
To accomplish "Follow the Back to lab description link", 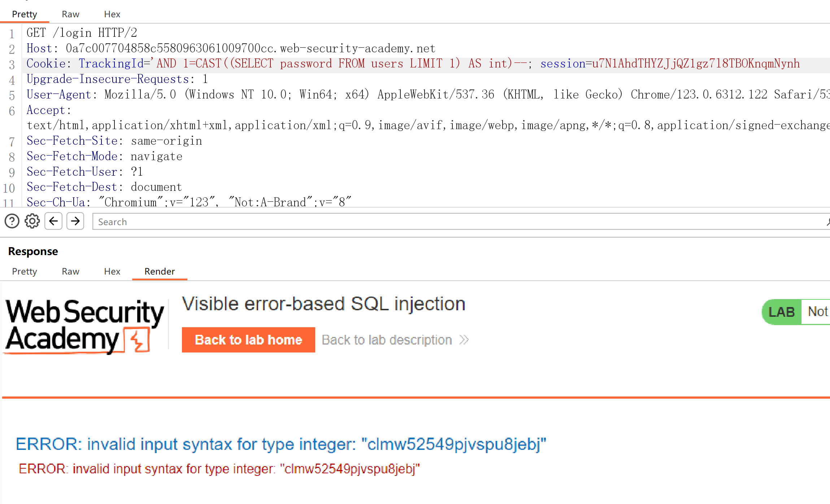I will [x=387, y=340].
